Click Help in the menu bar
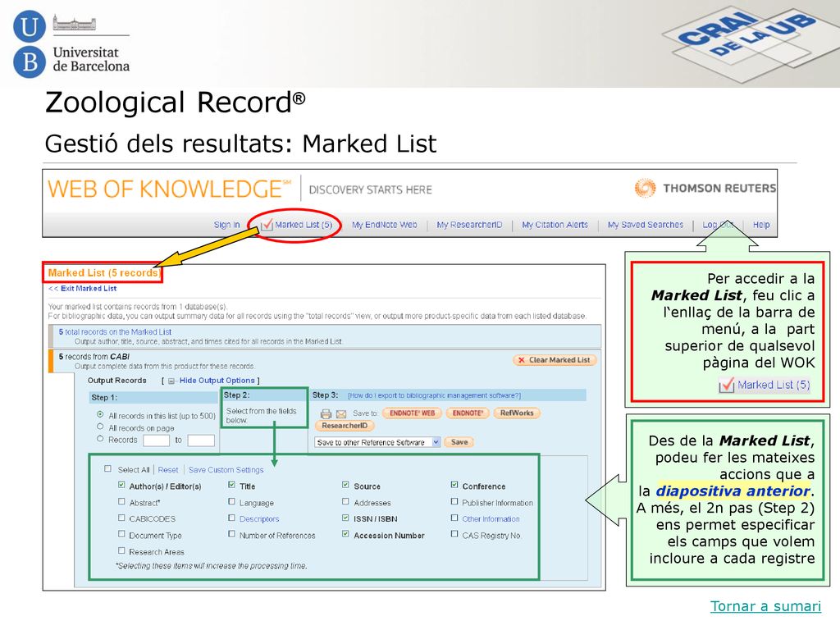 coord(761,225)
